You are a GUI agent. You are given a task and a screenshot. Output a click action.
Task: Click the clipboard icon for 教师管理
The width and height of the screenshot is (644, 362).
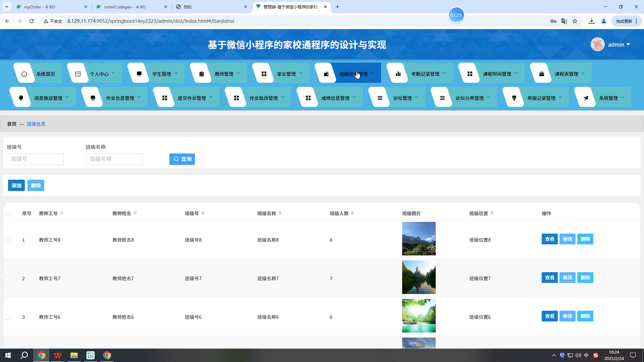click(x=202, y=74)
